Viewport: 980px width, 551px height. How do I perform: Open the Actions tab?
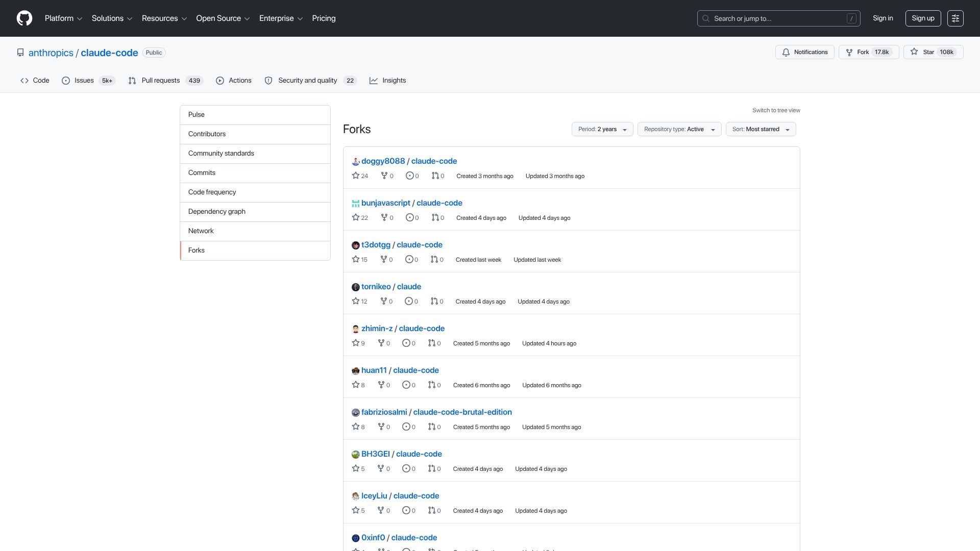point(234,81)
